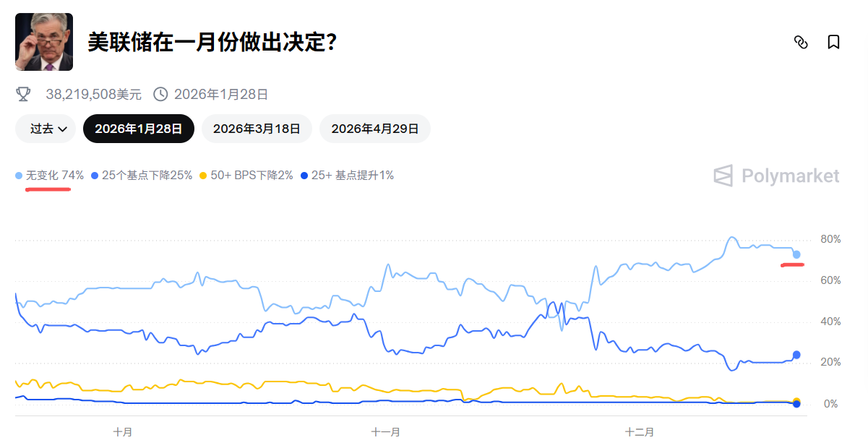Toggle the 50+ BPS下降 2% legend series
The image size is (868, 448).
click(246, 175)
